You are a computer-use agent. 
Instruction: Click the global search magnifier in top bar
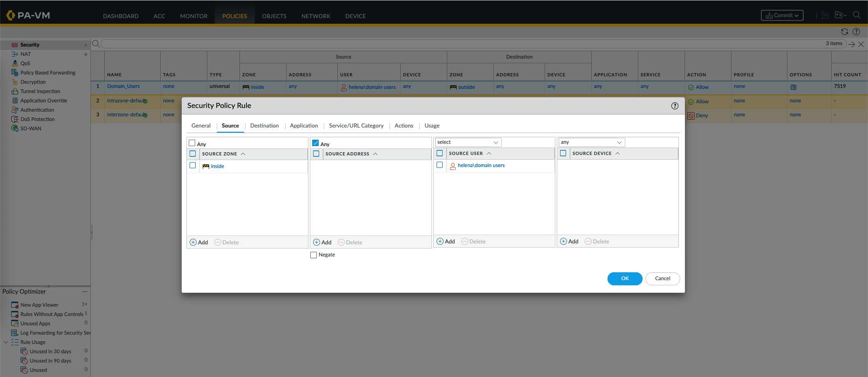pos(856,15)
